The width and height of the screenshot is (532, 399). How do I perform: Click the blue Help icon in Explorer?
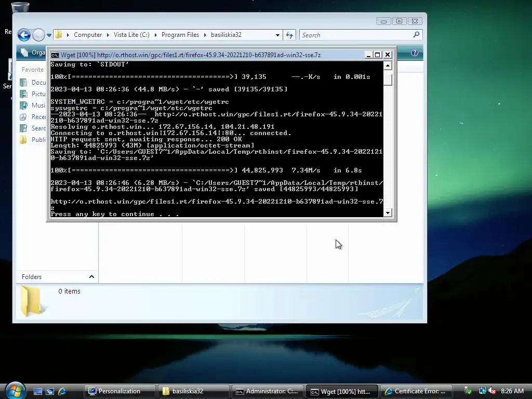[414, 52]
